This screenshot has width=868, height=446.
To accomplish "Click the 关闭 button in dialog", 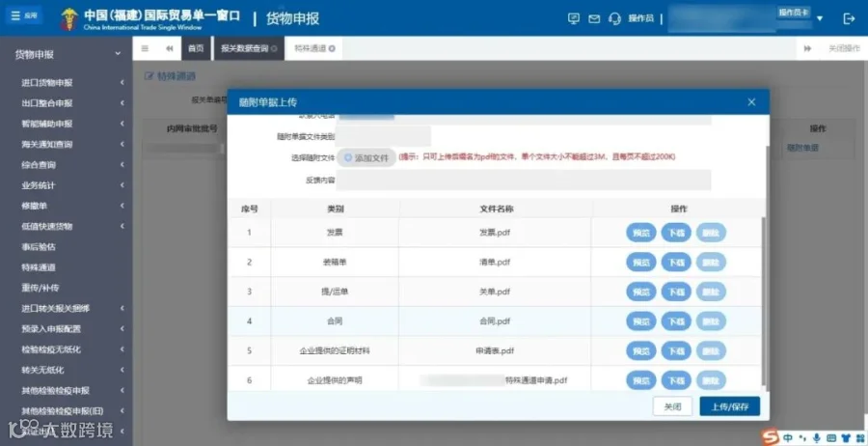I will pos(672,406).
